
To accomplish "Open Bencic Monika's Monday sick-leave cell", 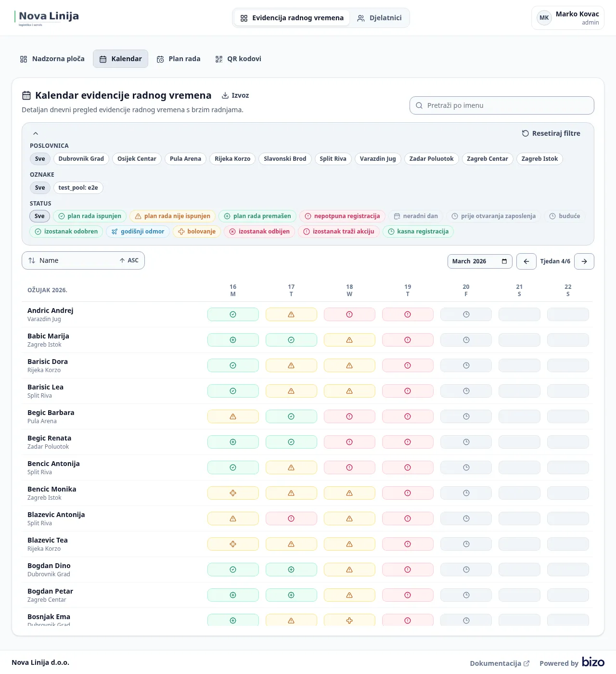I will click(x=233, y=493).
